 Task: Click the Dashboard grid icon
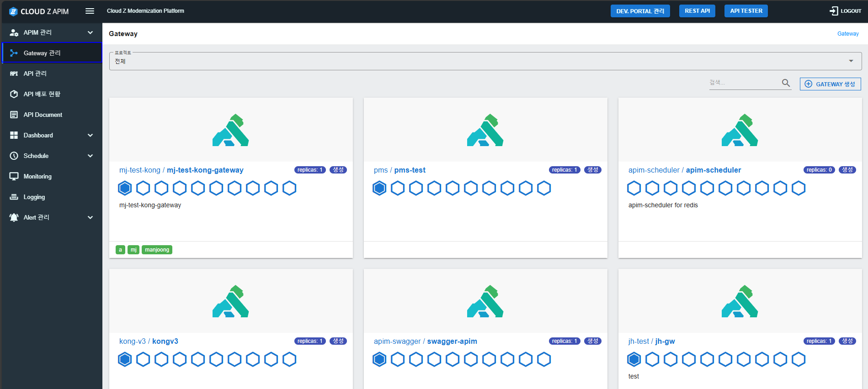[x=14, y=135]
